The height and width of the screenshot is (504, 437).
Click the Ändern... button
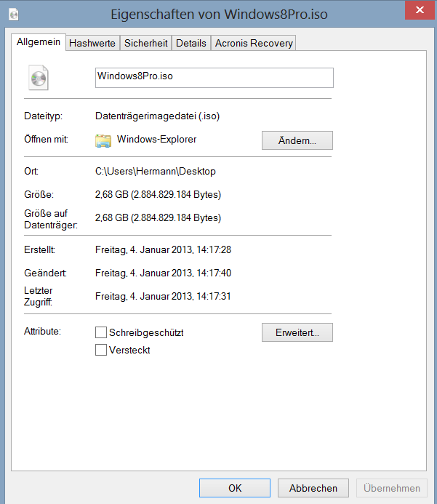click(x=297, y=140)
